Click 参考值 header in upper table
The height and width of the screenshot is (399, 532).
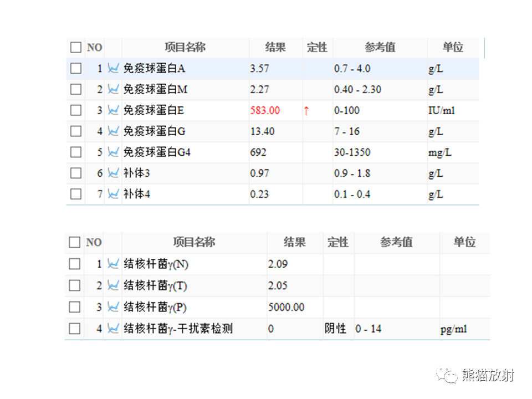coord(380,47)
